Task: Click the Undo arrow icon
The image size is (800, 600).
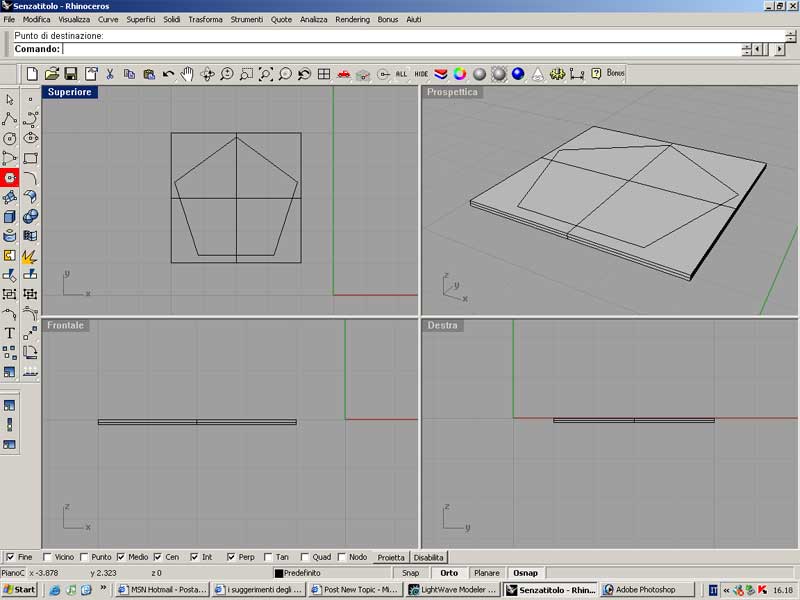Action: pyautogui.click(x=168, y=74)
